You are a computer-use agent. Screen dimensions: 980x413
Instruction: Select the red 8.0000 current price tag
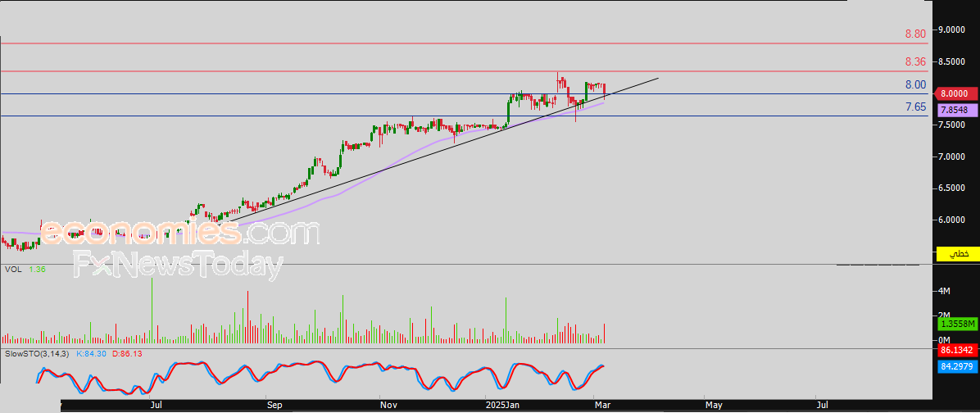tap(955, 93)
